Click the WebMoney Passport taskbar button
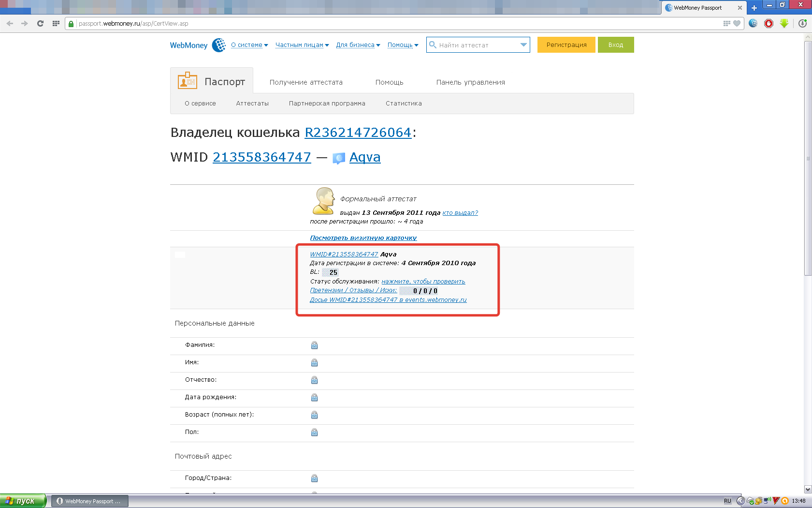The height and width of the screenshot is (508, 812). click(90, 501)
